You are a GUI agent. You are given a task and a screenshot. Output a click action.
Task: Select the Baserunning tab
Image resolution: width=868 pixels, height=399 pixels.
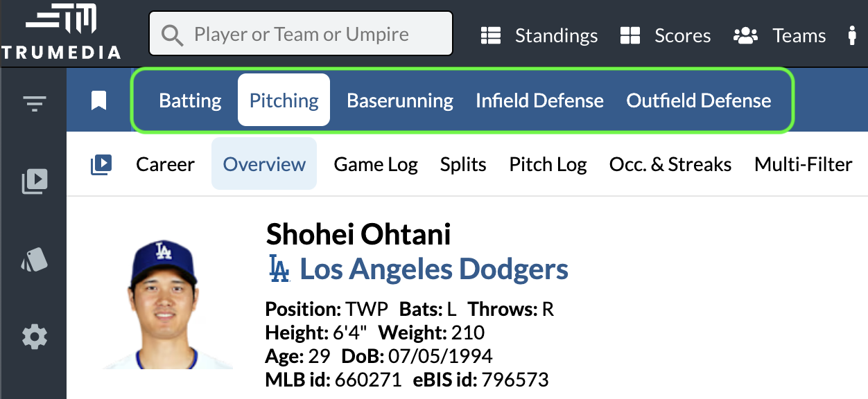(400, 101)
